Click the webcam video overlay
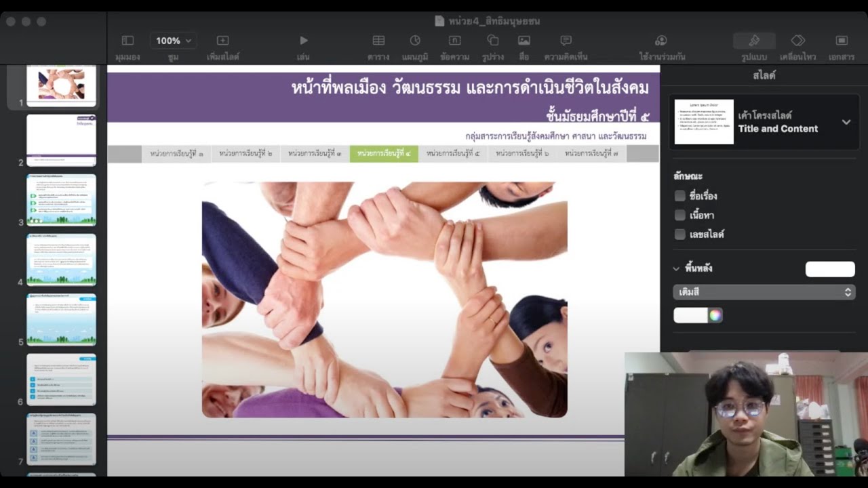The width and height of the screenshot is (868, 488). tap(746, 414)
